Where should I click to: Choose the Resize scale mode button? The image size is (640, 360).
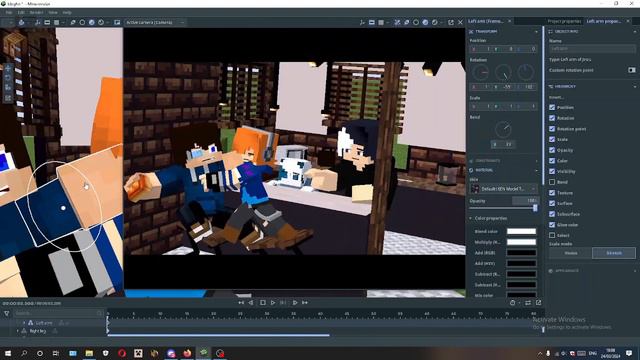click(570, 253)
